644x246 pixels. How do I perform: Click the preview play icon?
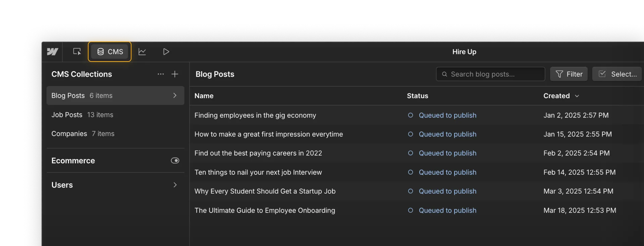pyautogui.click(x=166, y=52)
